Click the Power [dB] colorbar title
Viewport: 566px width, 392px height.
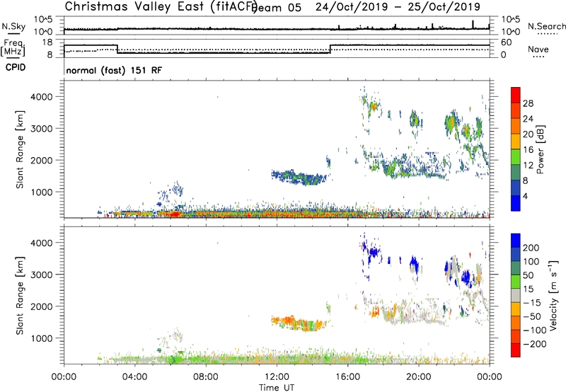(x=541, y=149)
